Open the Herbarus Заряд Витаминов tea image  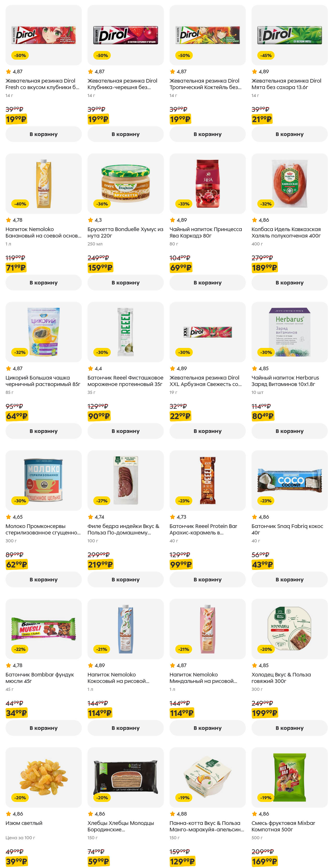coord(289,332)
